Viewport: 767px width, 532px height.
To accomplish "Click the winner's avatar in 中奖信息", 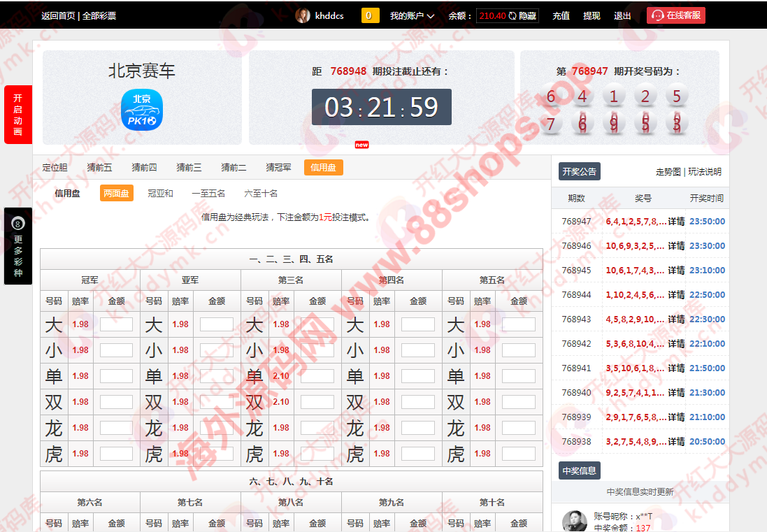I will pyautogui.click(x=575, y=521).
